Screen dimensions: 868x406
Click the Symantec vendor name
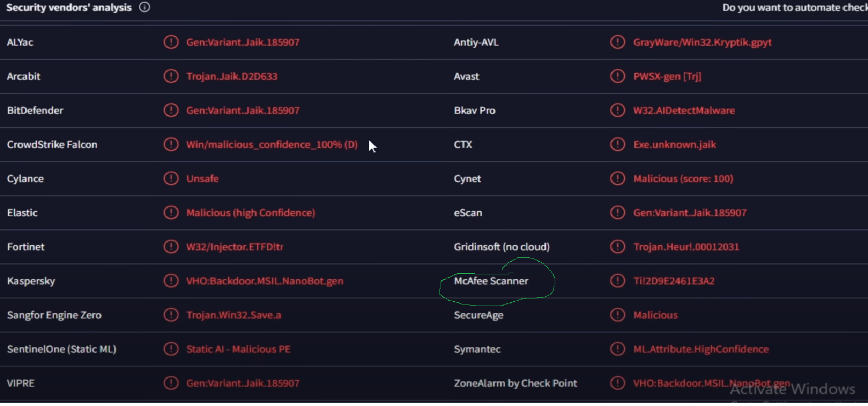tap(477, 349)
